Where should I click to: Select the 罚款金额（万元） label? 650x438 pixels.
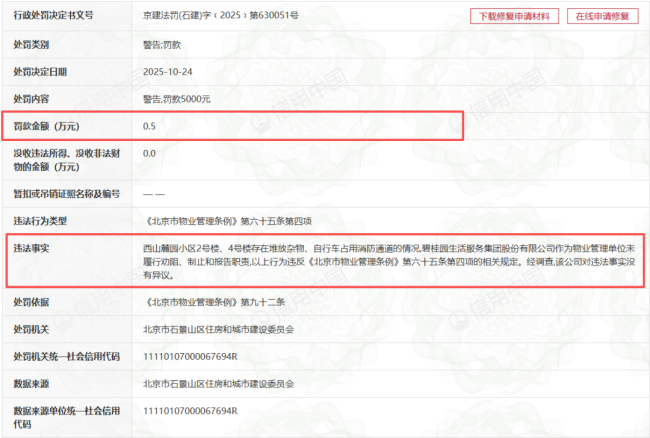(x=46, y=126)
